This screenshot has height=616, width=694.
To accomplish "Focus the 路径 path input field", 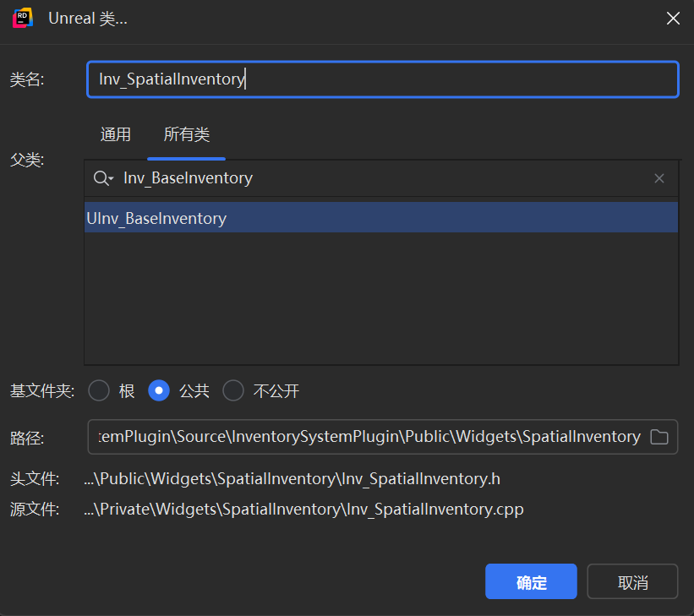I will [x=383, y=437].
